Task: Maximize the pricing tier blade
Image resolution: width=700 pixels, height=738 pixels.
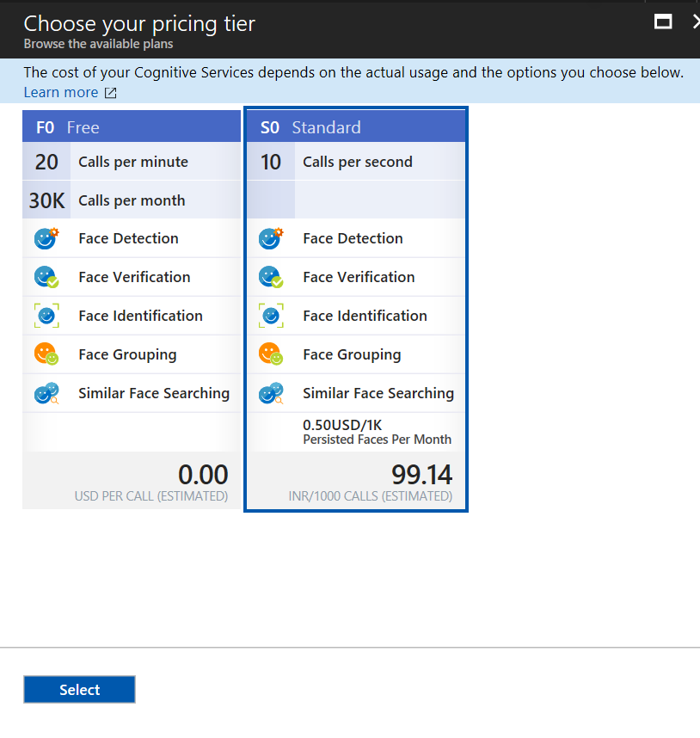Action: pyautogui.click(x=663, y=22)
